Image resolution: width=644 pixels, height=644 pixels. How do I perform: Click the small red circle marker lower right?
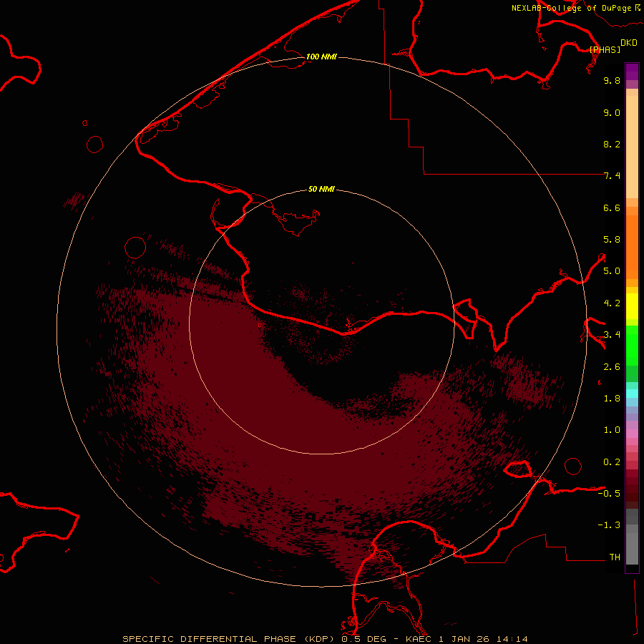point(573,466)
